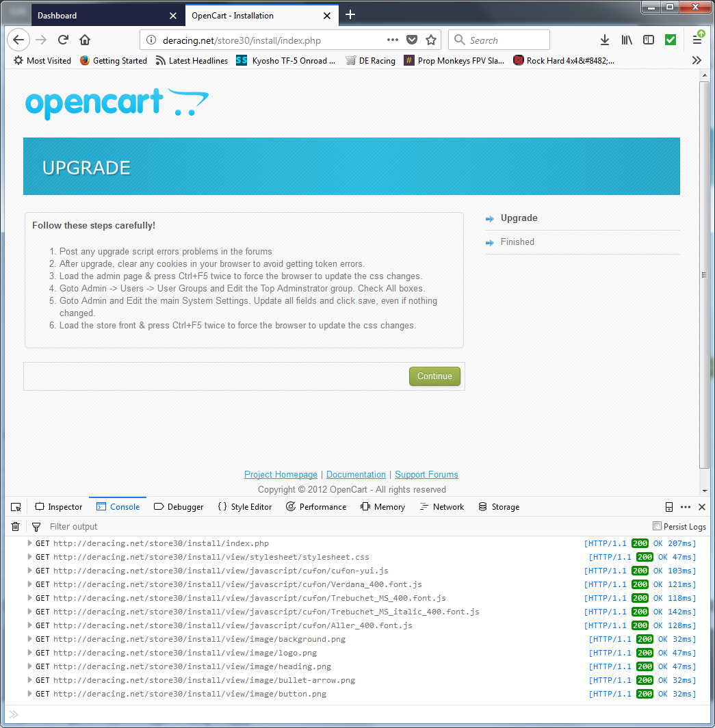Expand the cufon-yui.js GET request entry

coord(29,571)
